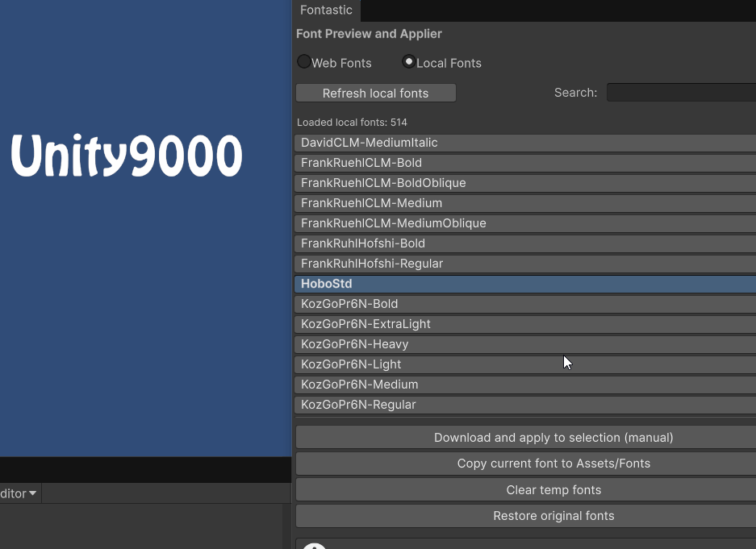This screenshot has height=549, width=756.
Task: Choose KozGoPr6N-Light font
Action: coord(525,365)
